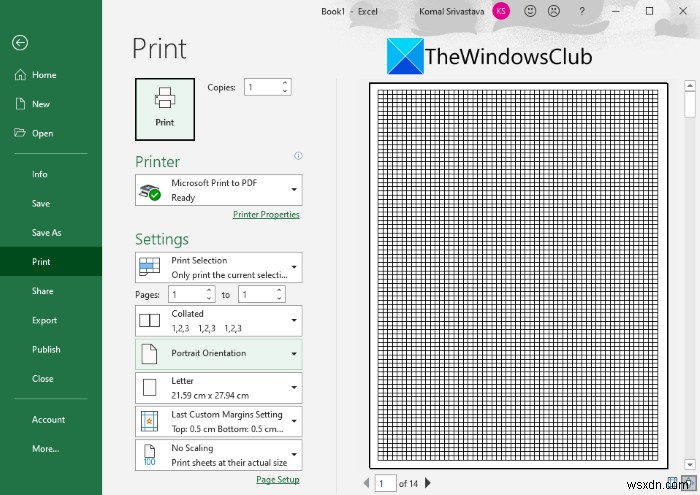This screenshot has height=495, width=700.
Task: Open the Printer Properties link
Action: 266,215
